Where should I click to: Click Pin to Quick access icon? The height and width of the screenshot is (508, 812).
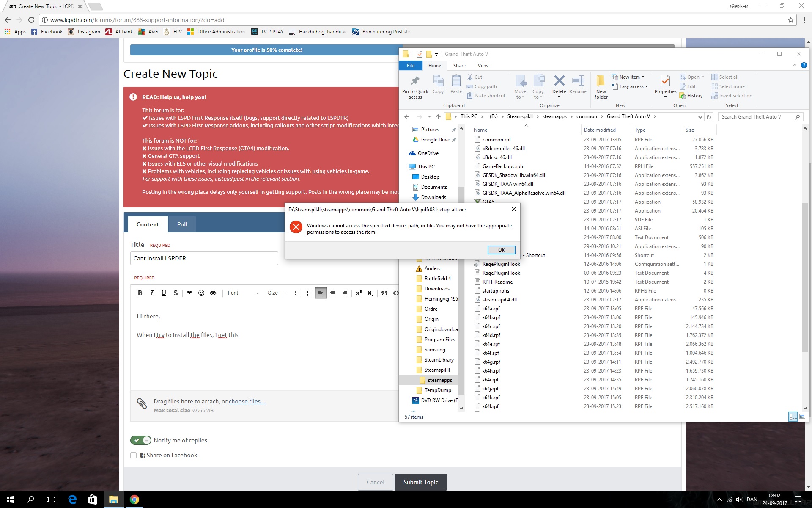pos(415,87)
